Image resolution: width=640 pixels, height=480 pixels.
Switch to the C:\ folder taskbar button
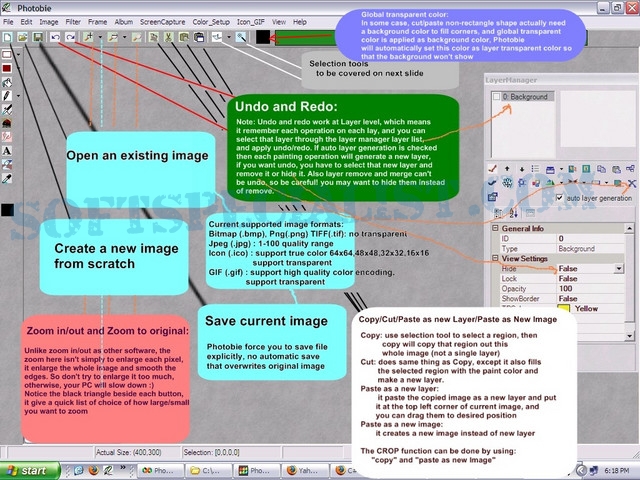tap(208, 471)
